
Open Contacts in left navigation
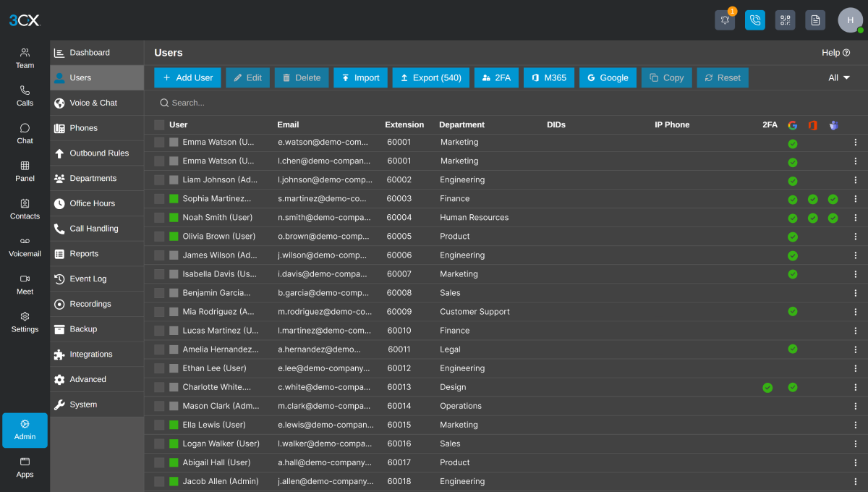coord(25,209)
